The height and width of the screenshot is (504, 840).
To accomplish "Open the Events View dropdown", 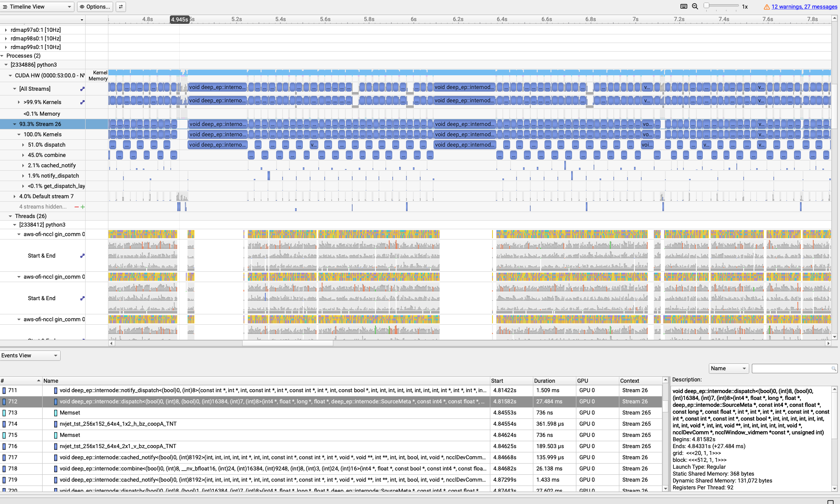I will [x=30, y=356].
